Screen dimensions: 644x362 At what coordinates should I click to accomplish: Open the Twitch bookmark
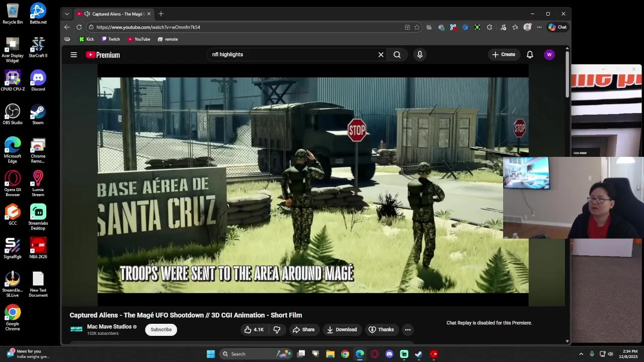pos(111,39)
